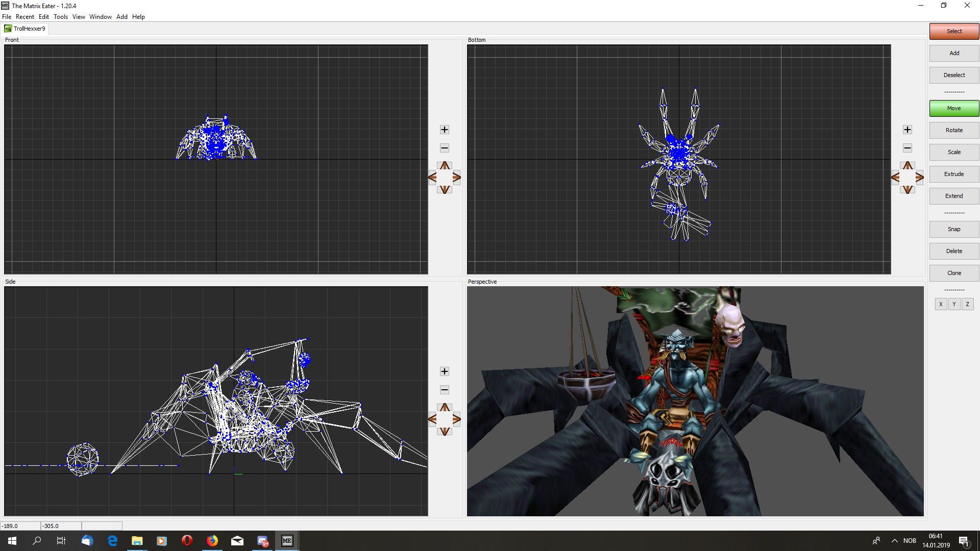The height and width of the screenshot is (551, 980).
Task: Launch Microsoft Edge from taskbar
Action: [x=112, y=541]
